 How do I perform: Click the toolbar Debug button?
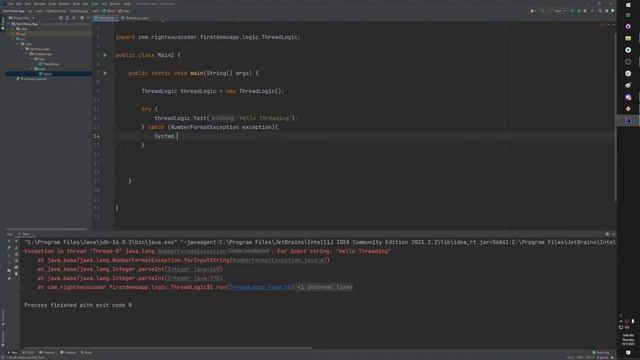click(x=579, y=11)
